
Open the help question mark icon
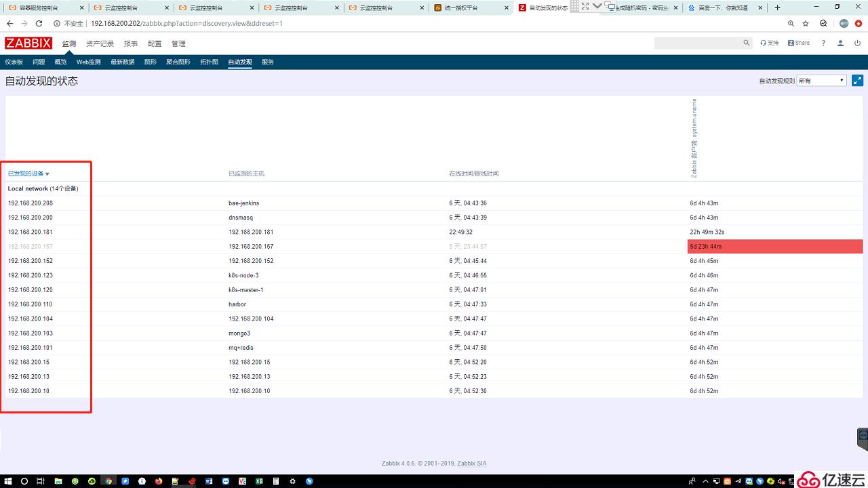823,43
